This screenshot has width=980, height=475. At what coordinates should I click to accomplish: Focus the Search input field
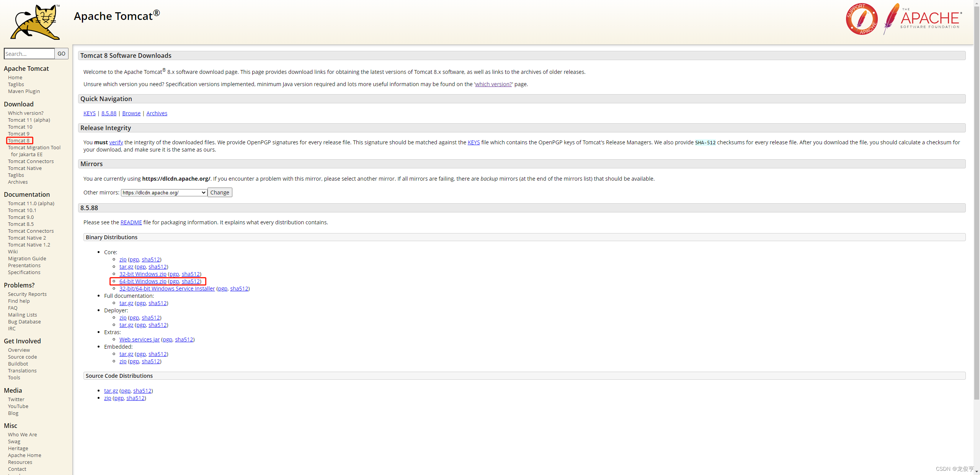coord(29,54)
